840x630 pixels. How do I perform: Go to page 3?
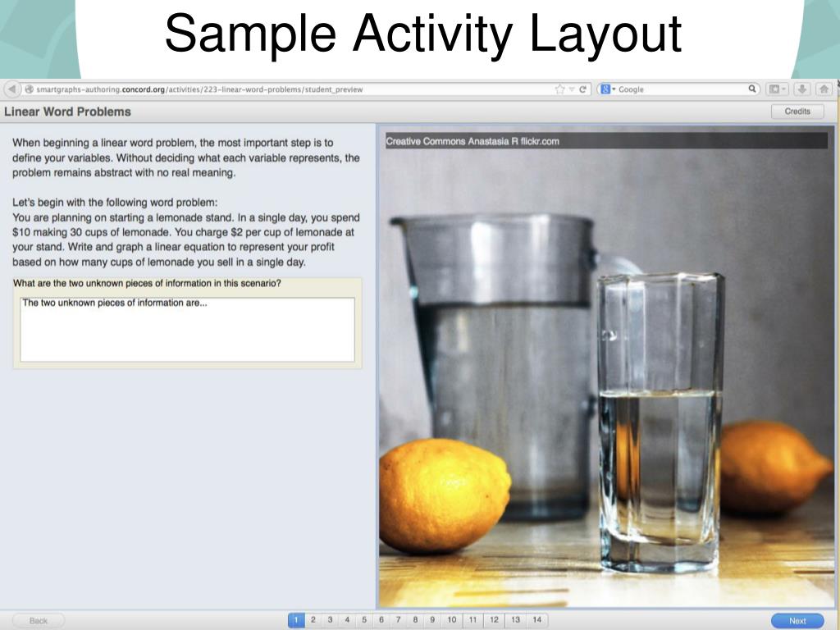(x=330, y=620)
